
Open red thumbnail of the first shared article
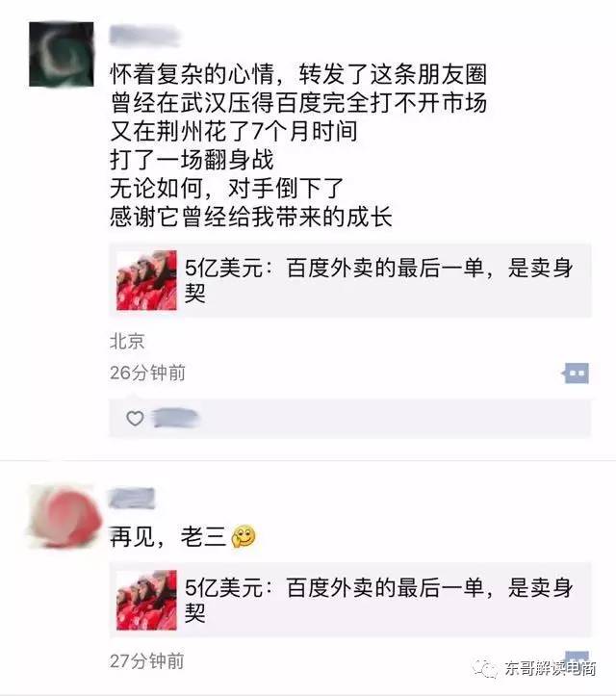click(x=146, y=280)
